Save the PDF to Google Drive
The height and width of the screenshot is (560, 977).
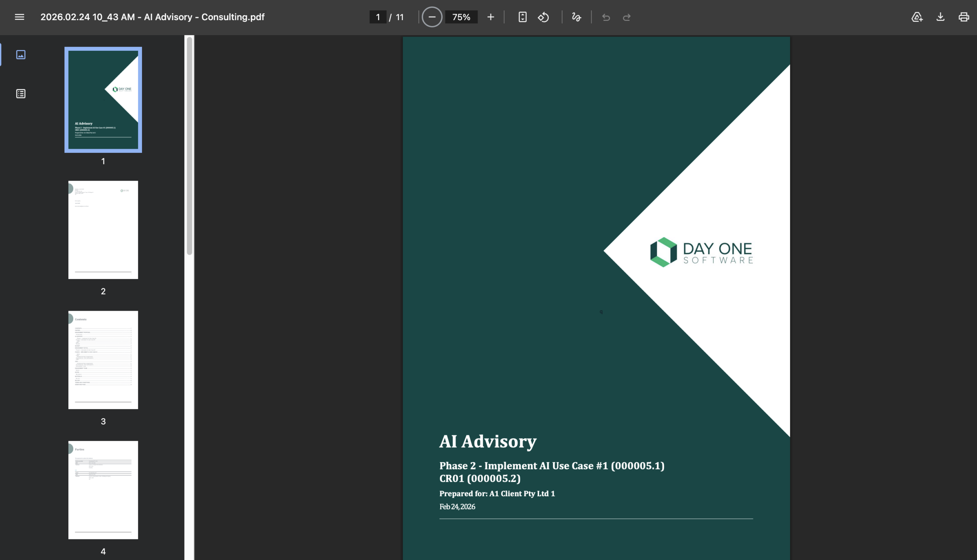(x=917, y=17)
